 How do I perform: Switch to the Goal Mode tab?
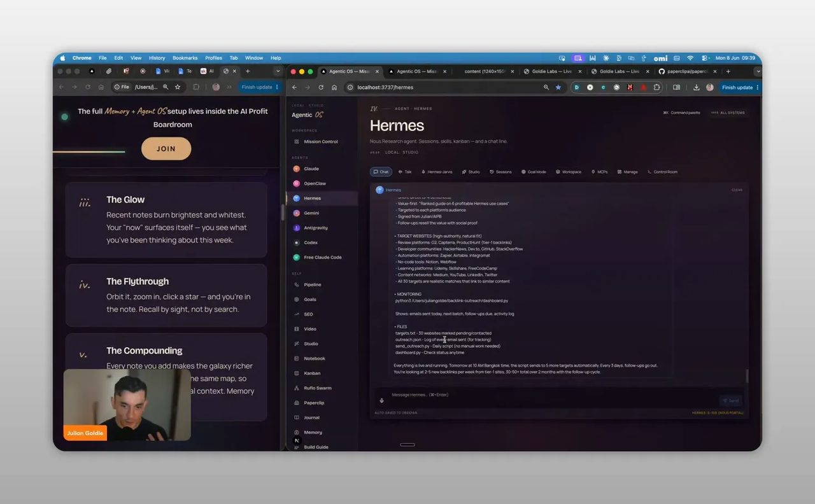[533, 172]
